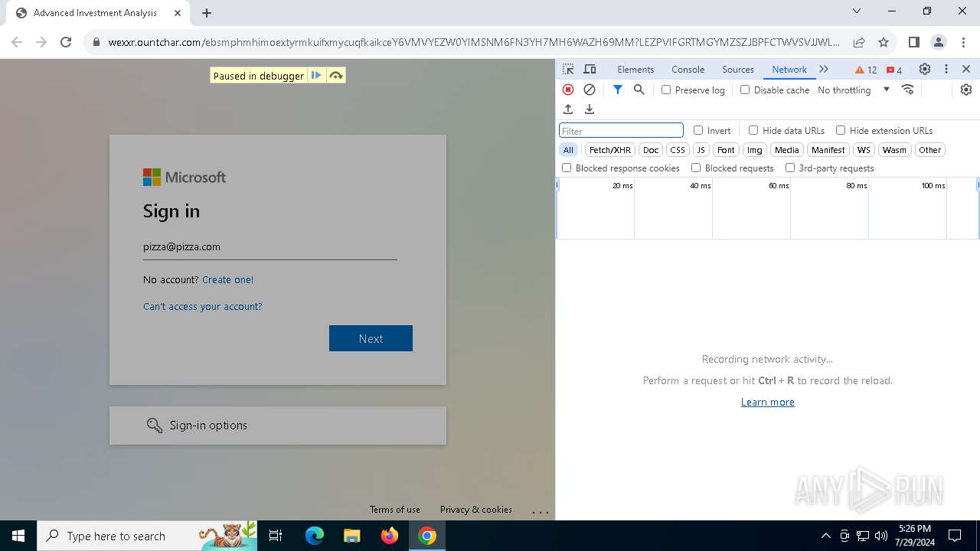Clear the network log
Image resolution: width=980 pixels, height=551 pixels.
coord(590,90)
